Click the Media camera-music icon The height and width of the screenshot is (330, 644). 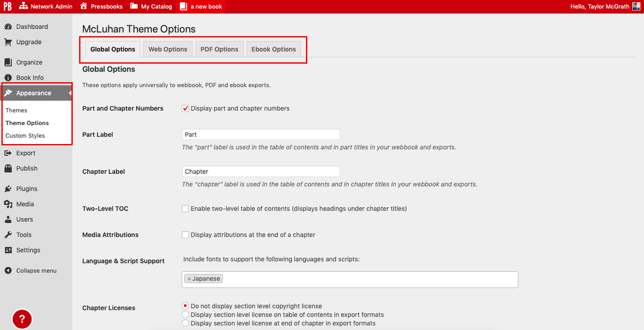(x=8, y=204)
